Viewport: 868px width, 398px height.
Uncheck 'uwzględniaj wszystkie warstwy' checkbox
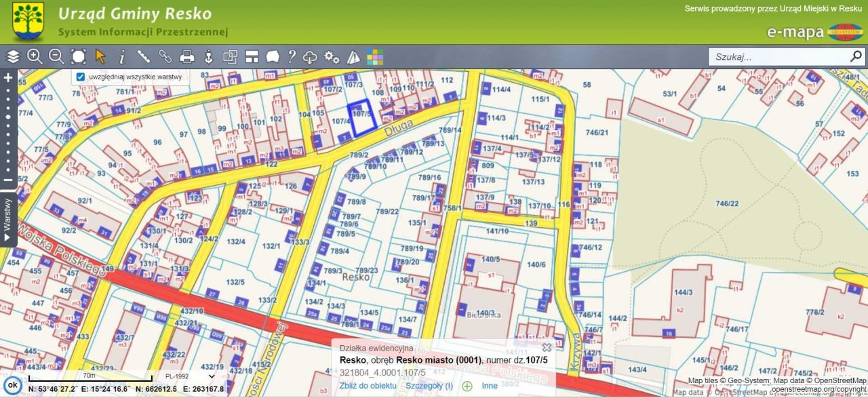coord(81,77)
